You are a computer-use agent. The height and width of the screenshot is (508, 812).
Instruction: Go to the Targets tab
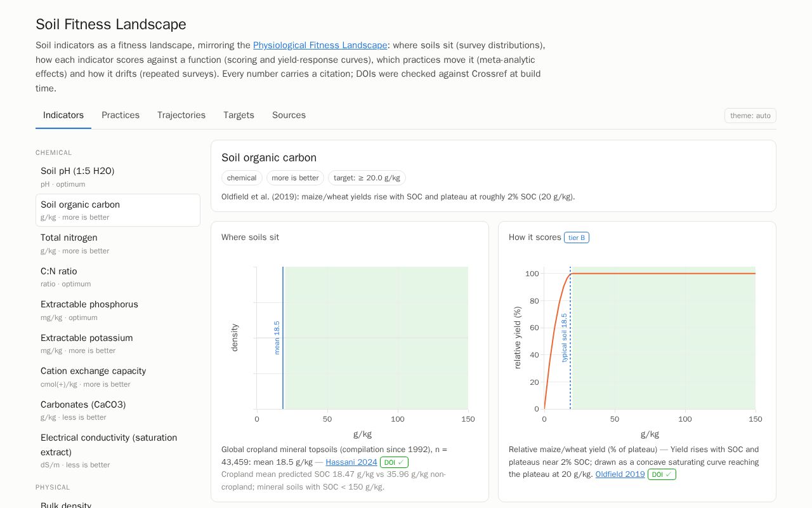(x=239, y=115)
